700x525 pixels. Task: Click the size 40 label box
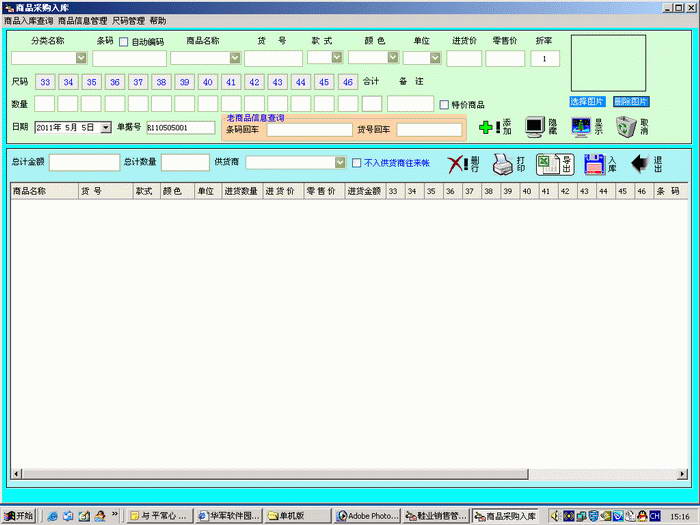click(208, 82)
